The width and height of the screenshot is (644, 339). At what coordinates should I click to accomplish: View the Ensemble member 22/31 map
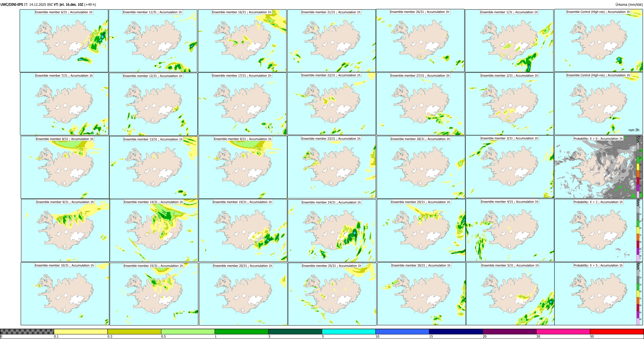(x=331, y=104)
